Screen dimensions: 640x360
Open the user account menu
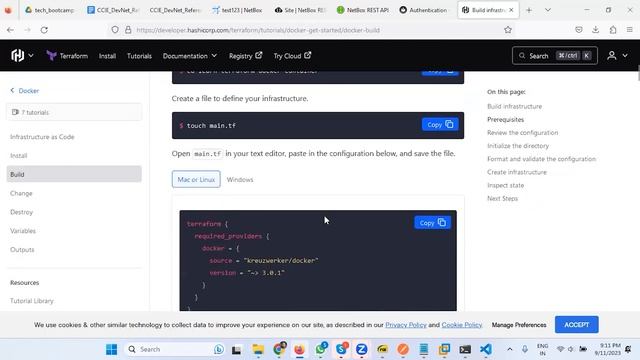tap(617, 56)
